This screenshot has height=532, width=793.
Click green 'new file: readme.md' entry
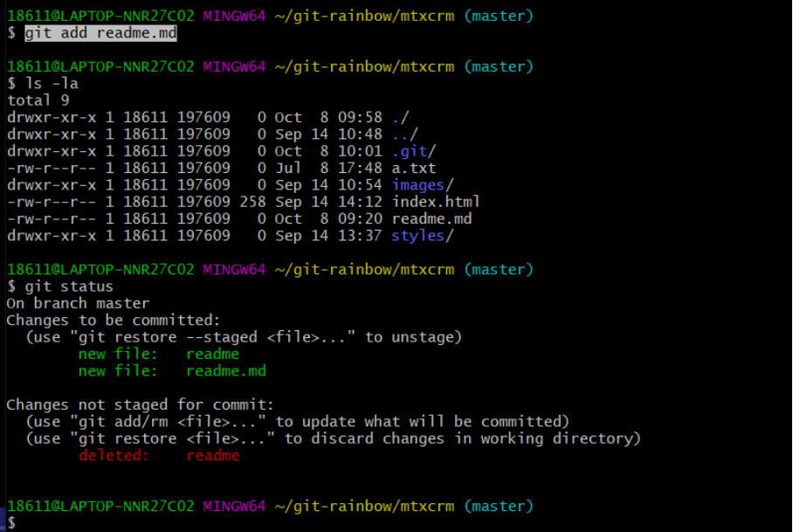coord(172,370)
